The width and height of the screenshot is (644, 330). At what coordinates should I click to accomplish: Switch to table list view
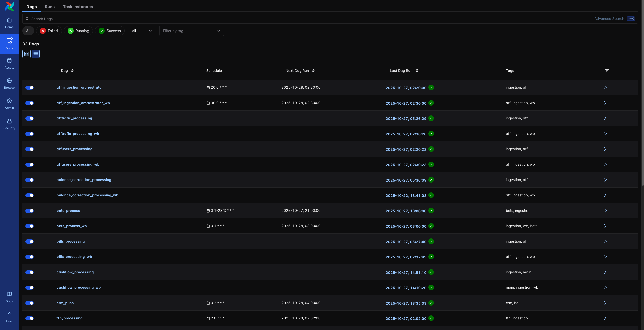click(36, 54)
